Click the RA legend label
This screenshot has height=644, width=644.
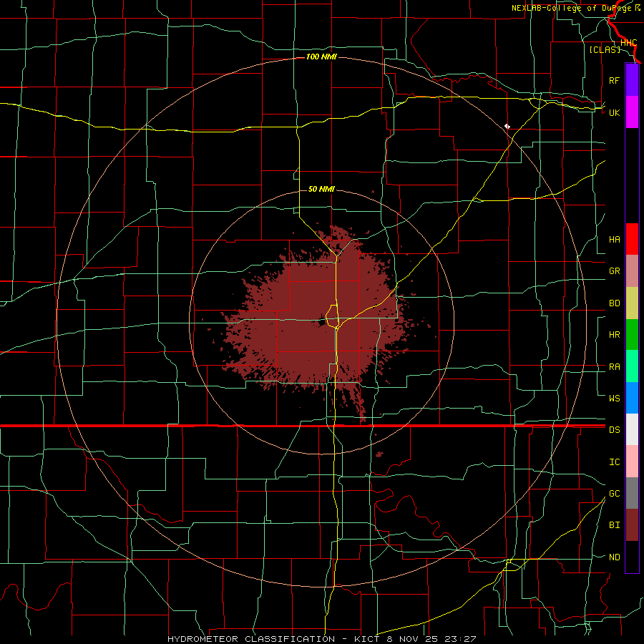coord(614,366)
